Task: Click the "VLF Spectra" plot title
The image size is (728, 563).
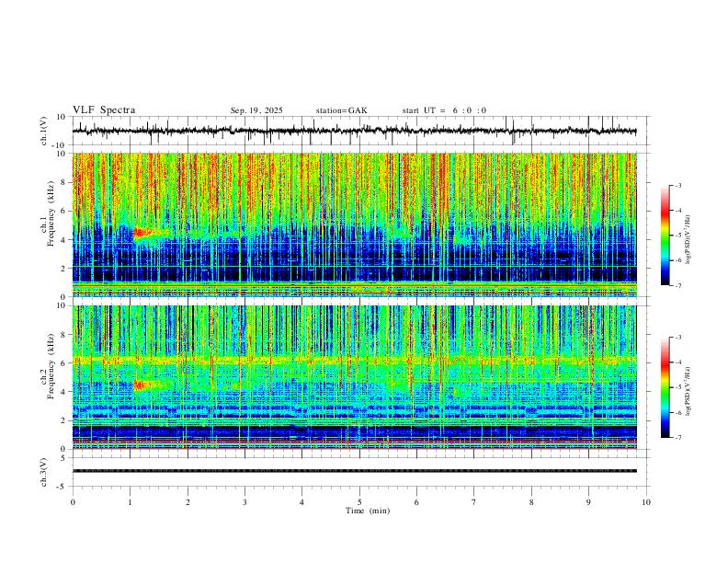Action: pyautogui.click(x=104, y=110)
